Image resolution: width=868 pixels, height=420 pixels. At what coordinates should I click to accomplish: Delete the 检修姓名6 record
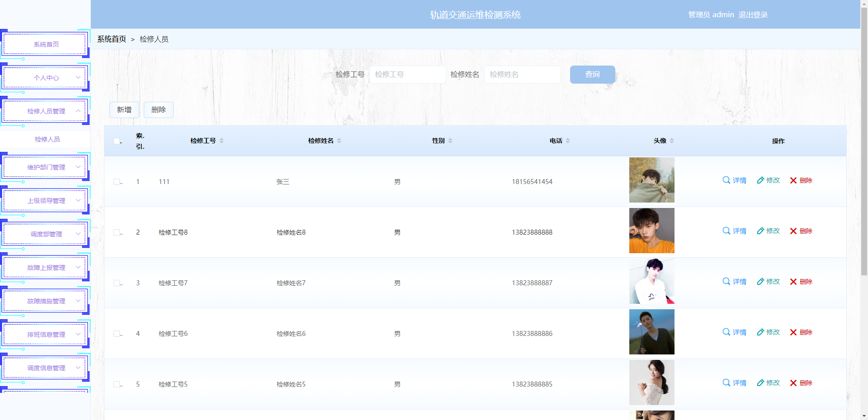pyautogui.click(x=801, y=332)
